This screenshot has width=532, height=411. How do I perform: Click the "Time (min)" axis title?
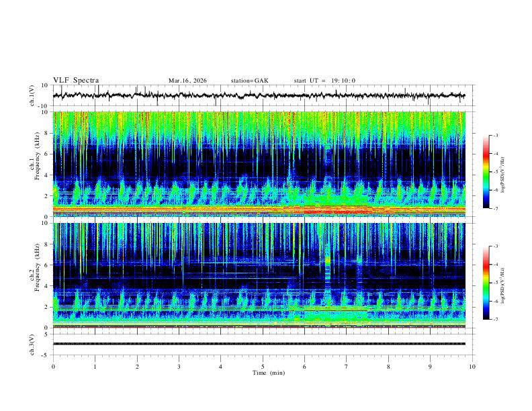tap(269, 373)
